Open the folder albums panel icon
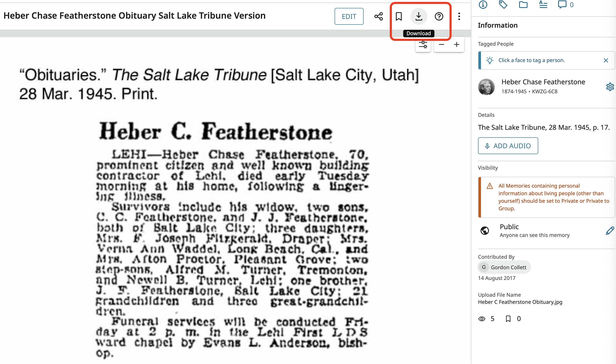Screen dimensions: 616x364 click(523, 4)
